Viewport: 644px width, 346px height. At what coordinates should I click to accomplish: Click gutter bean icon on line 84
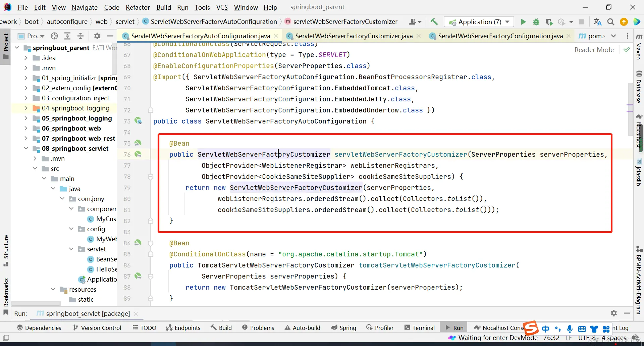(x=138, y=243)
